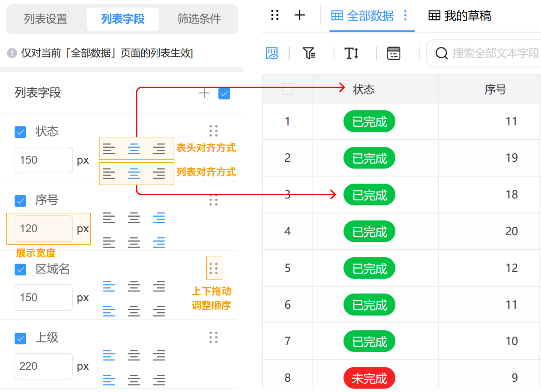Click the text size (Tt) icon
Screen dimensions: 541x392
point(351,53)
